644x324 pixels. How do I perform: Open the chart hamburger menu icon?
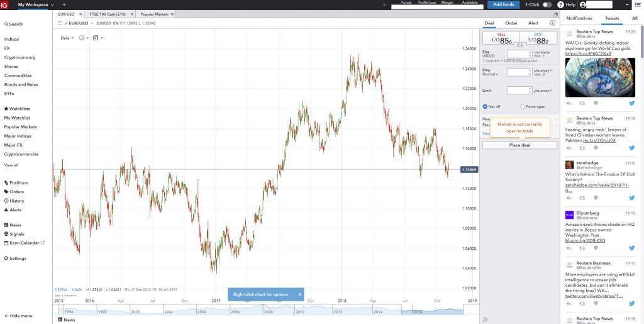tap(60, 23)
